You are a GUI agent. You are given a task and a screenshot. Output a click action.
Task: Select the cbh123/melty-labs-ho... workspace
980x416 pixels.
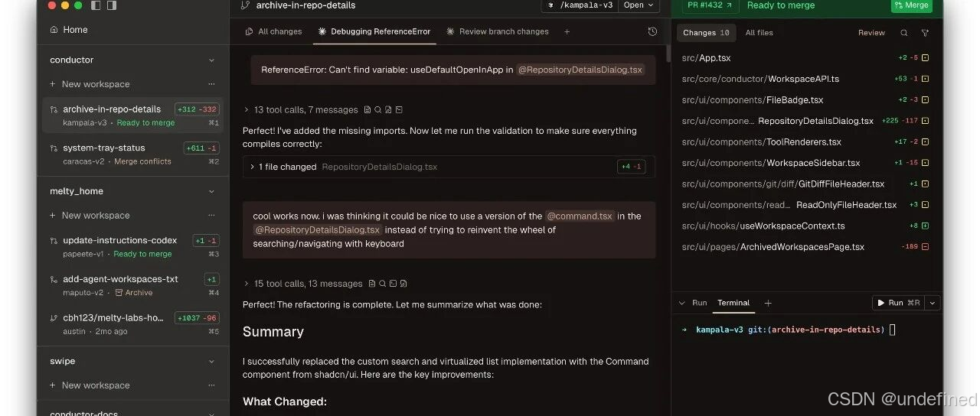pyautogui.click(x=133, y=324)
